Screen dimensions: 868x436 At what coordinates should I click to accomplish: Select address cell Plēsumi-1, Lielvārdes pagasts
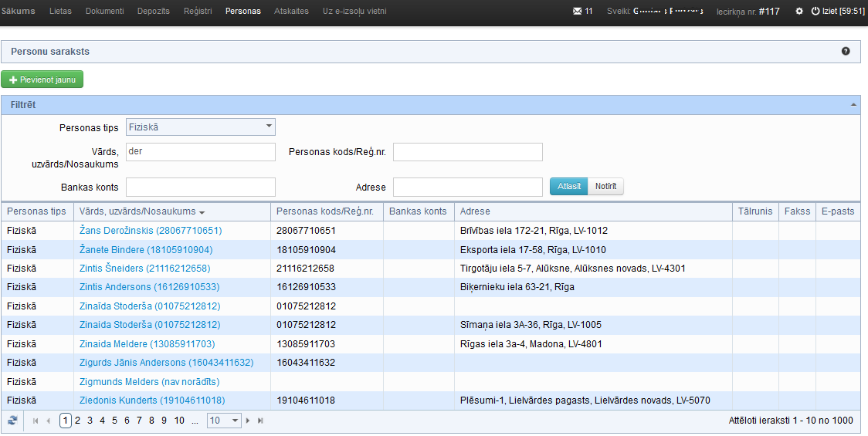pos(593,401)
